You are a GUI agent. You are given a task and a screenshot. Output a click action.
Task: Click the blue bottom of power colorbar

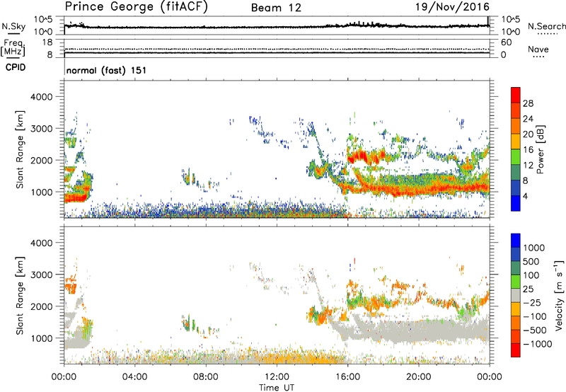(516, 203)
